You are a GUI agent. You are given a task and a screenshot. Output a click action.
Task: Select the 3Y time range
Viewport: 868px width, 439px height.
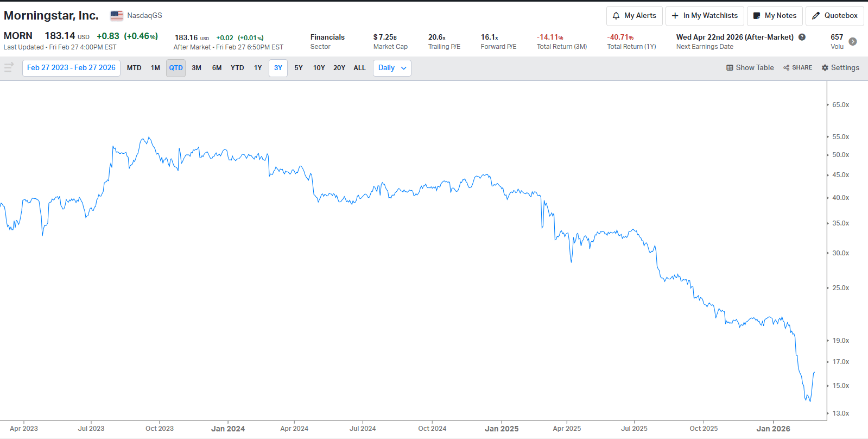(x=278, y=68)
